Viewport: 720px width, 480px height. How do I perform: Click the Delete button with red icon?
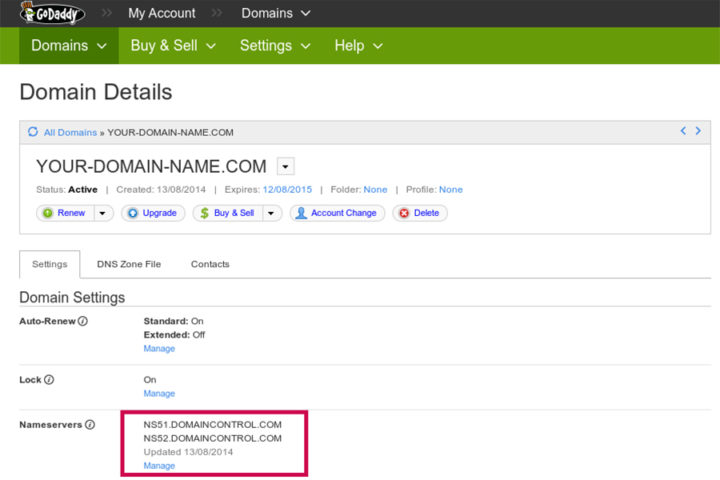420,213
